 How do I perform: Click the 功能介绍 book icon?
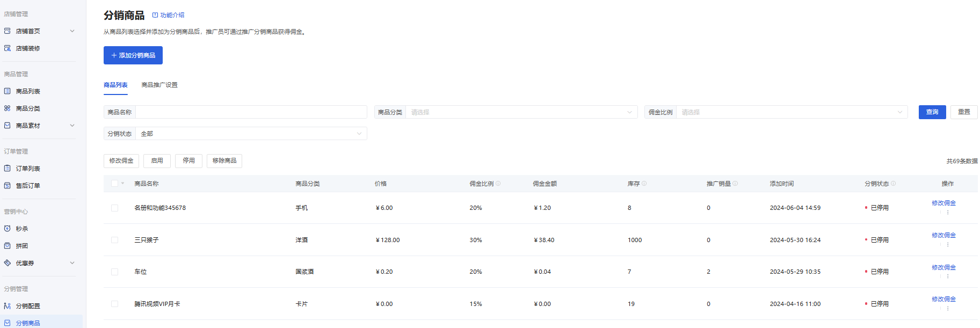tap(155, 15)
